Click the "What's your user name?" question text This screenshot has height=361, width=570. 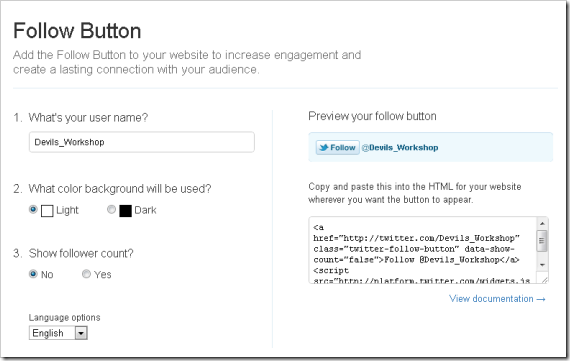[88, 117]
